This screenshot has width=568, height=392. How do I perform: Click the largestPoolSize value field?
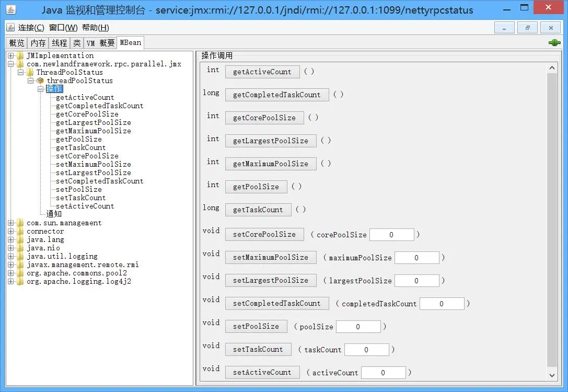pos(416,281)
